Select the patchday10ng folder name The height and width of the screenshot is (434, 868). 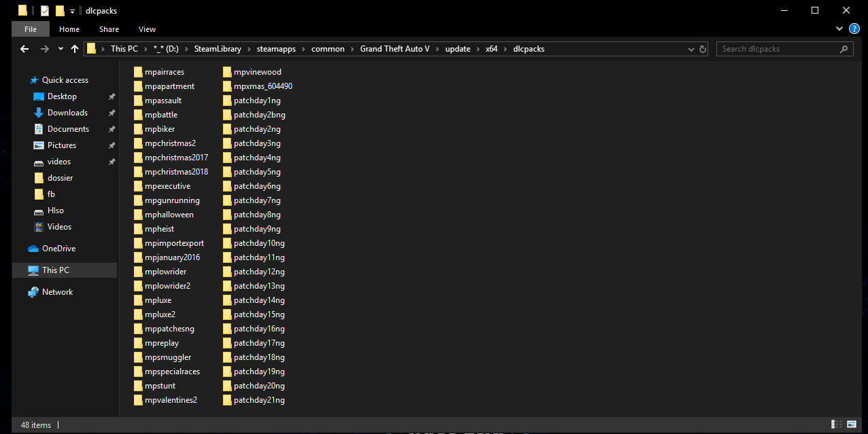coord(259,243)
